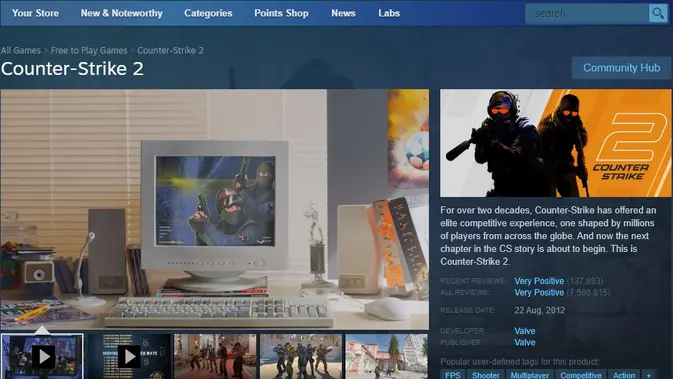The height and width of the screenshot is (379, 673).
Task: Click the plus tag button
Action: click(649, 375)
